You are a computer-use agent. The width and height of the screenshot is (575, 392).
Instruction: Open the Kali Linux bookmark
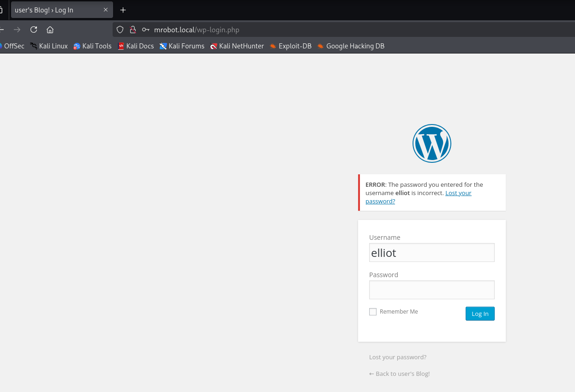pyautogui.click(x=49, y=46)
